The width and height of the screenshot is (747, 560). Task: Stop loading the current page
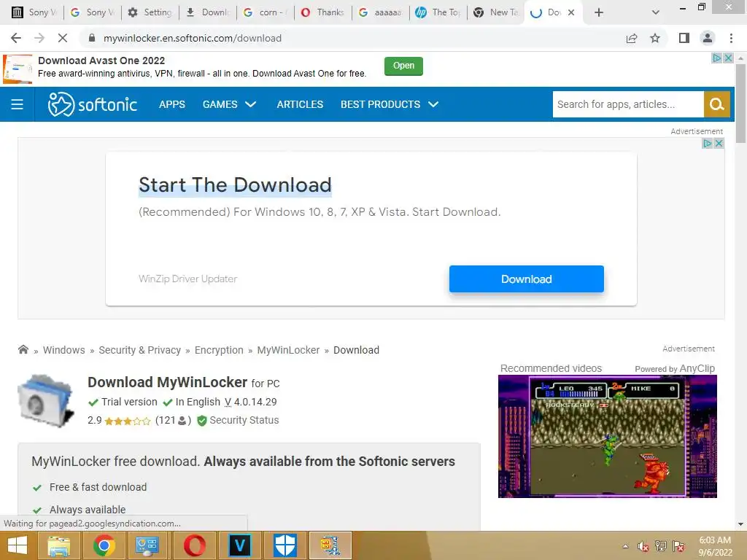[63, 38]
